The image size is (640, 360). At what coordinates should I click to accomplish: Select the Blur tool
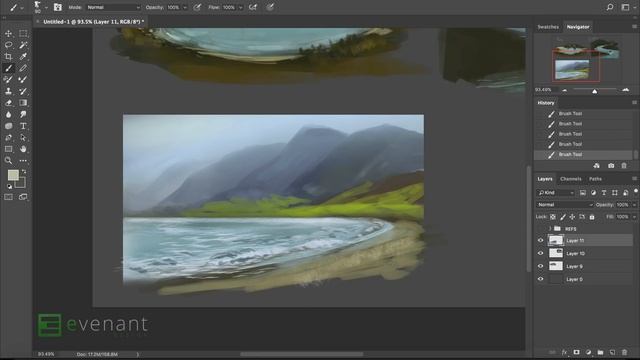[8, 114]
